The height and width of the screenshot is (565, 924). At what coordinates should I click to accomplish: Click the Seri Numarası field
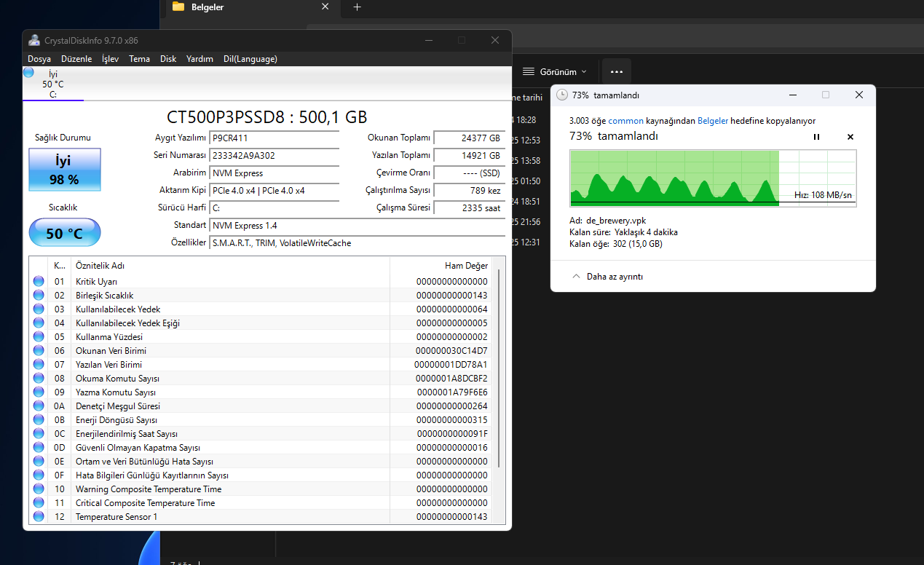[x=275, y=155]
